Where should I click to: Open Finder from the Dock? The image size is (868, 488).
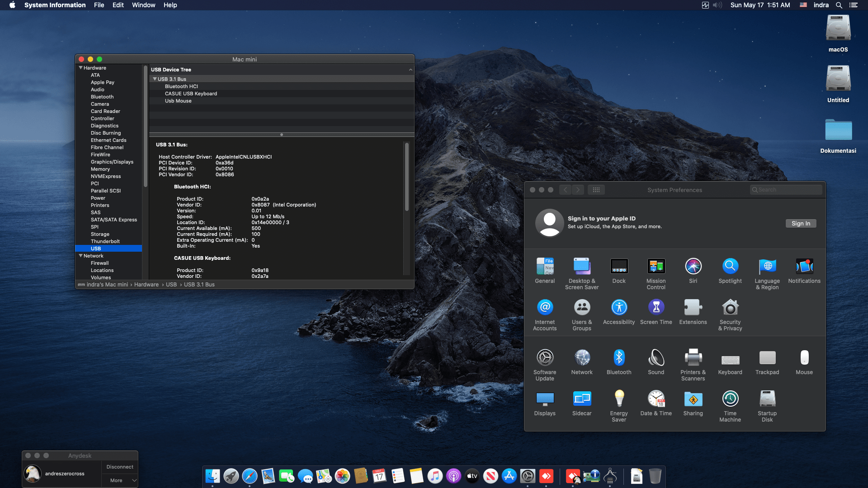212,476
